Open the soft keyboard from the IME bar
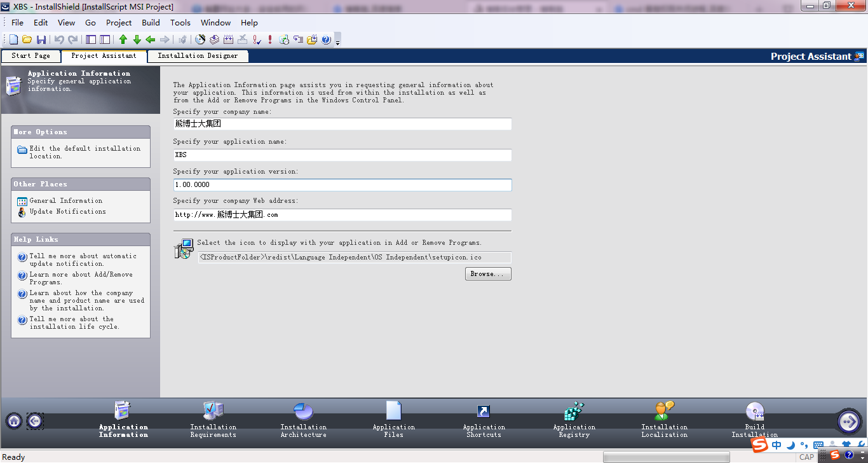The width and height of the screenshot is (868, 463). click(x=818, y=445)
